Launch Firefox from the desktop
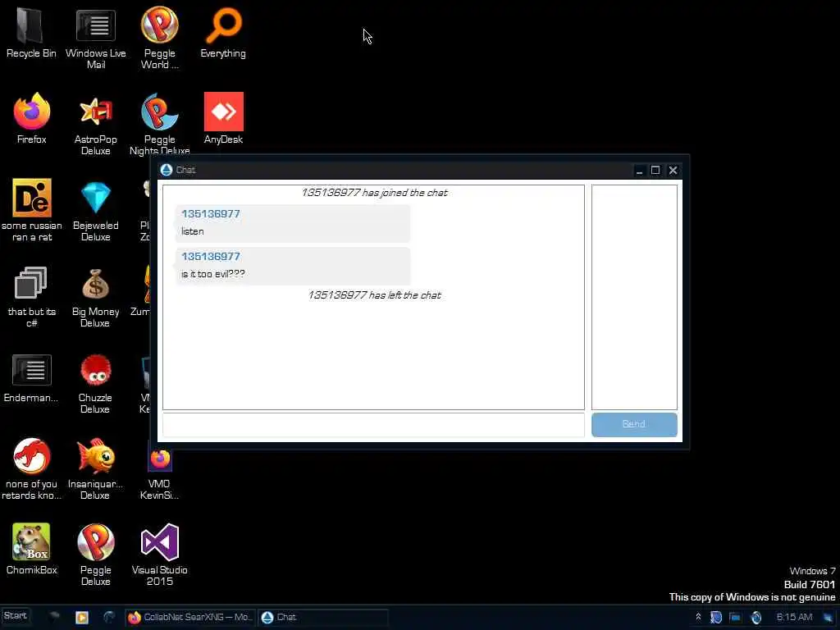The image size is (840, 630). click(x=32, y=119)
